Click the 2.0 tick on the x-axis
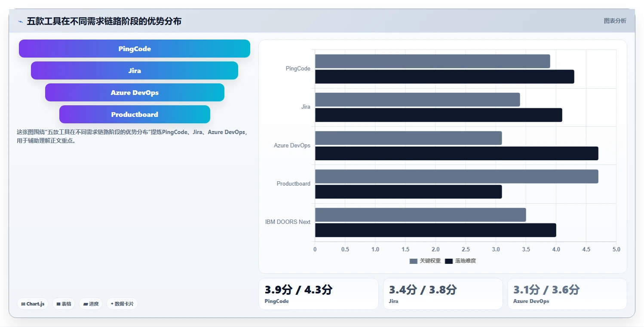 [435, 249]
